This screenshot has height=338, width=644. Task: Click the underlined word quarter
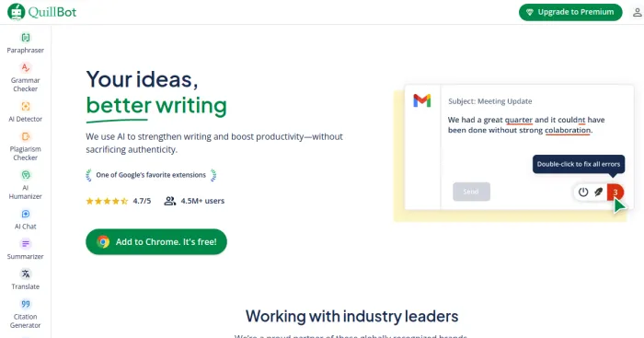click(518, 120)
